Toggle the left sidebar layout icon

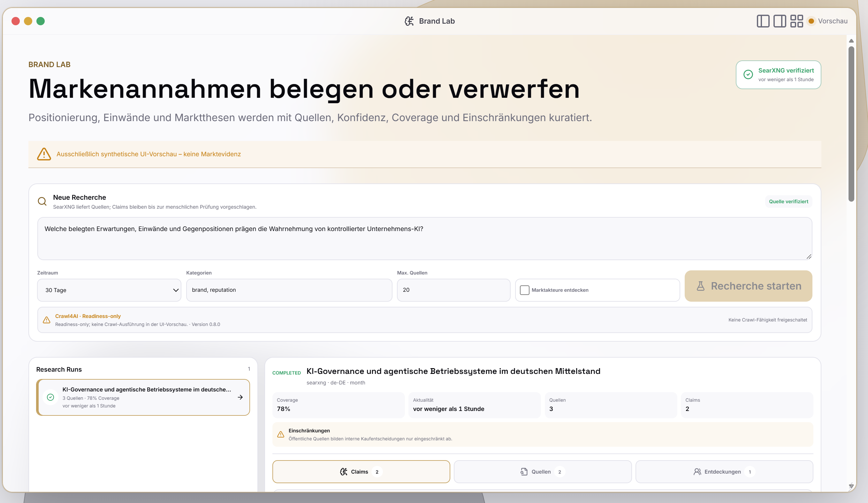(x=763, y=21)
